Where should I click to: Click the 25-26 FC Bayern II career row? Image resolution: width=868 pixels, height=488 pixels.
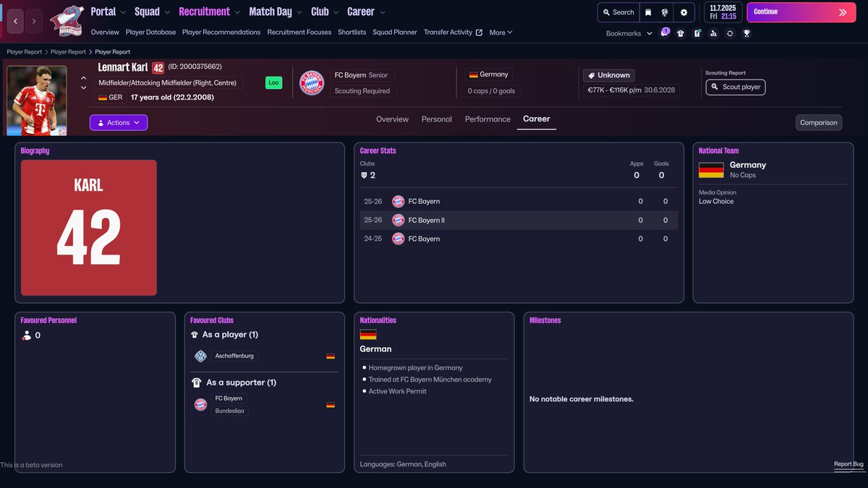(519, 220)
